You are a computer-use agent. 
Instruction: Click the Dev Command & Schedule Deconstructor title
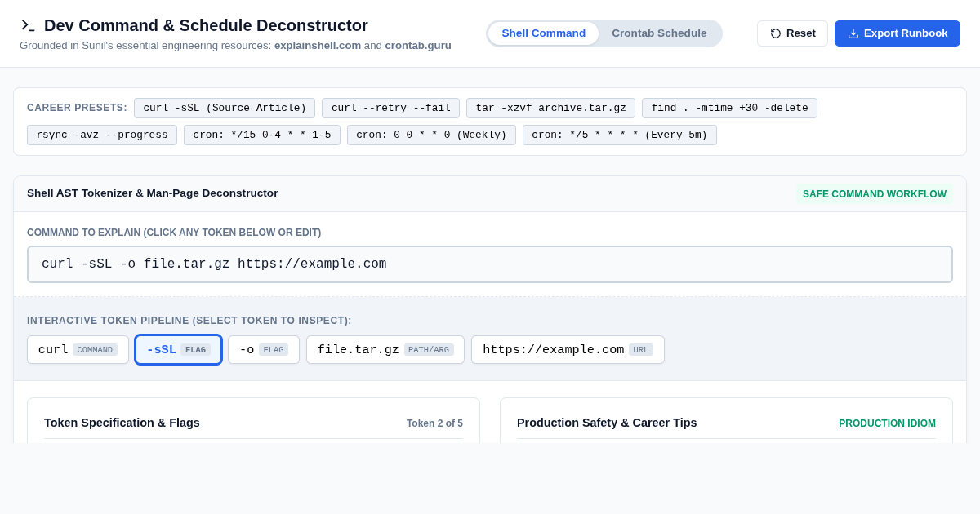206,25
